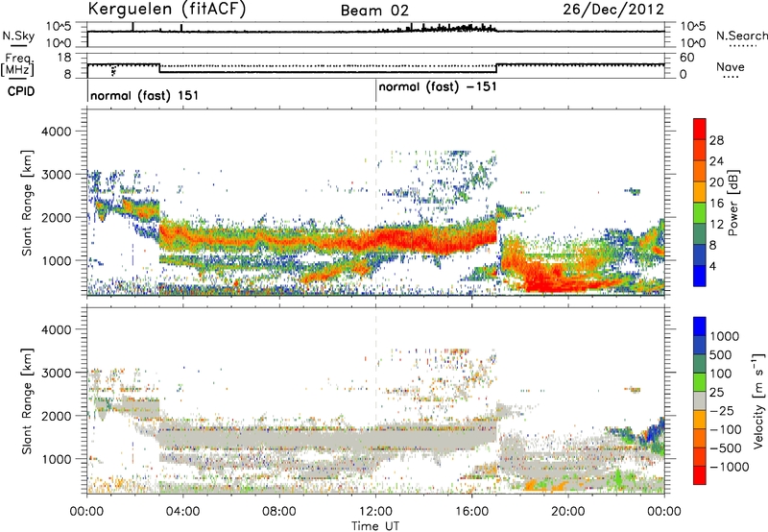Click the date '26/Dec/2012'
Screen dimensions: 768x532
(x=613, y=9)
